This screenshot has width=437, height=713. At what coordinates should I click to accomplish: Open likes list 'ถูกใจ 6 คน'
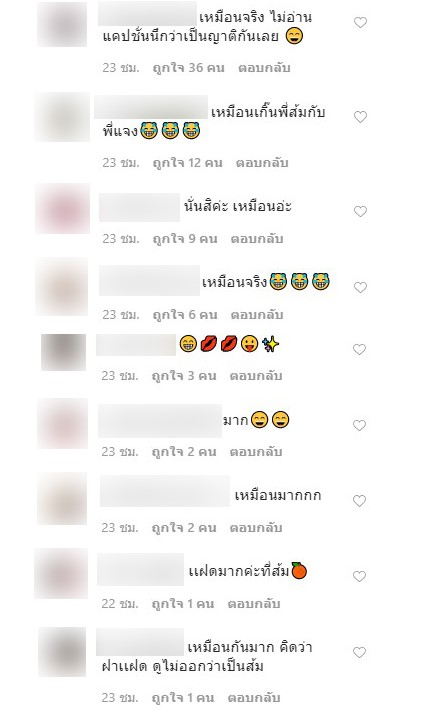[185, 314]
